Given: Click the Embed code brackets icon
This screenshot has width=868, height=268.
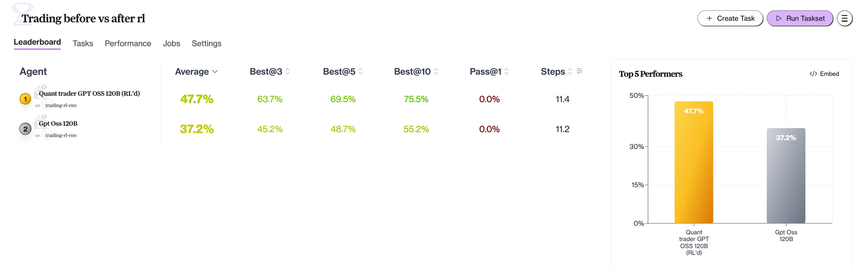Looking at the screenshot, I should pos(813,74).
